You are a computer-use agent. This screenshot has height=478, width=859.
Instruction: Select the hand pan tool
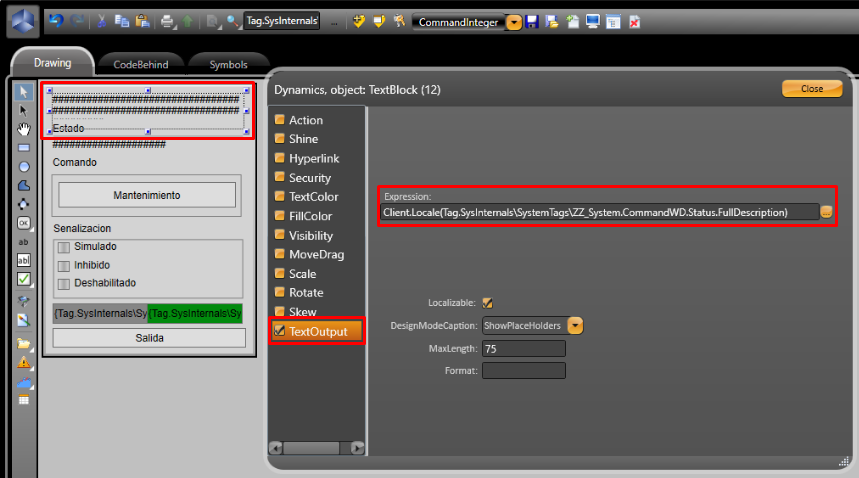coord(24,128)
